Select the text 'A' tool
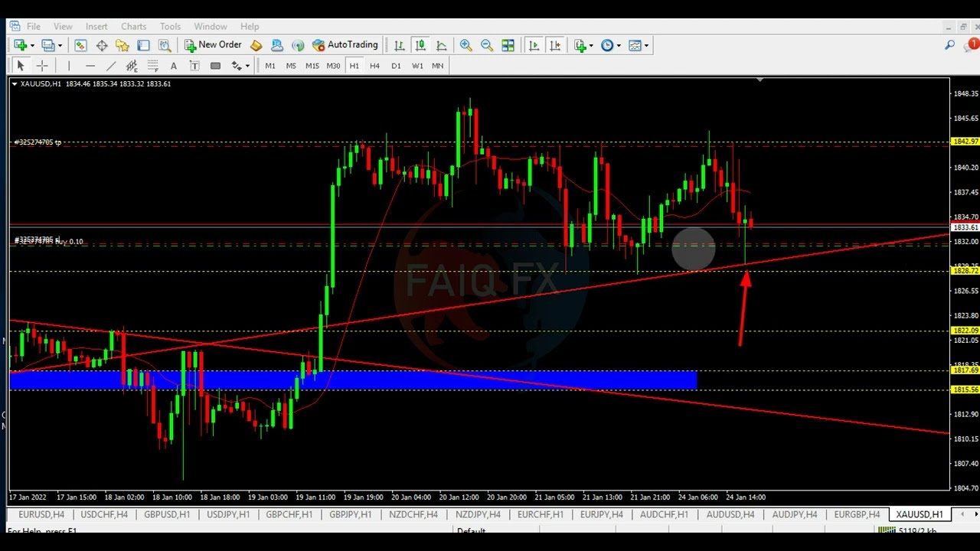The height and width of the screenshot is (551, 980). pos(173,66)
